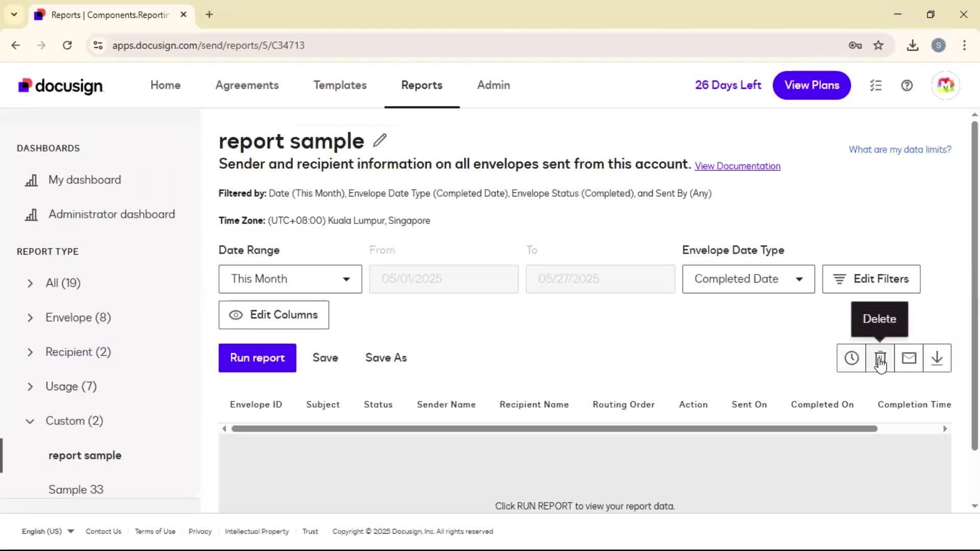Click the View Plans button

812,85
